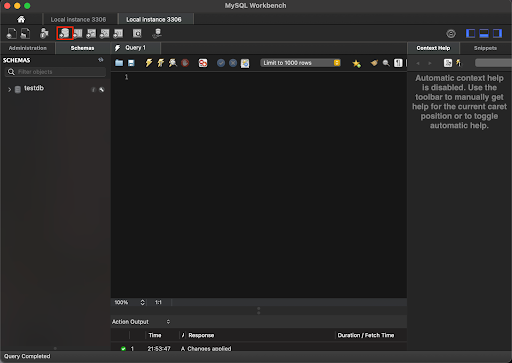Click the create new schema icon
The height and width of the screenshot is (363, 512).
coord(65,33)
